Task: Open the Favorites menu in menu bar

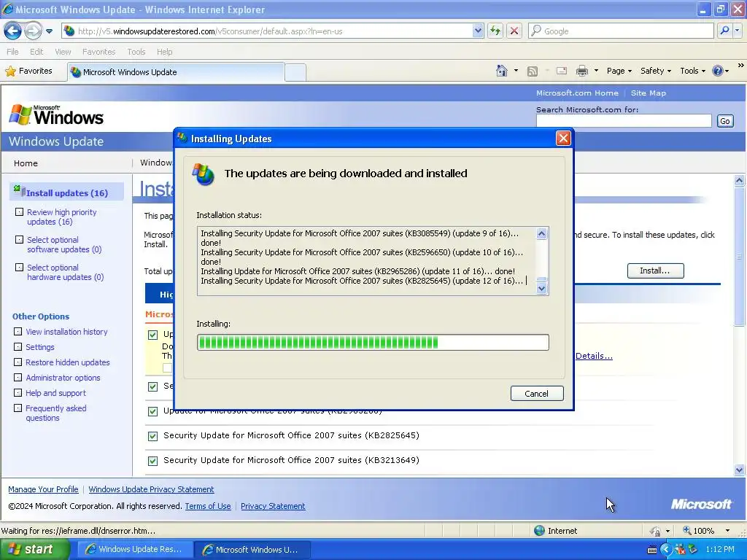Action: pyautogui.click(x=98, y=52)
